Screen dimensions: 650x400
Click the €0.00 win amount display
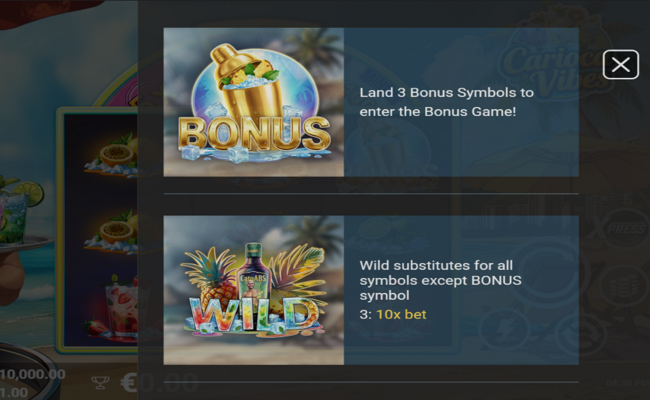point(159,383)
